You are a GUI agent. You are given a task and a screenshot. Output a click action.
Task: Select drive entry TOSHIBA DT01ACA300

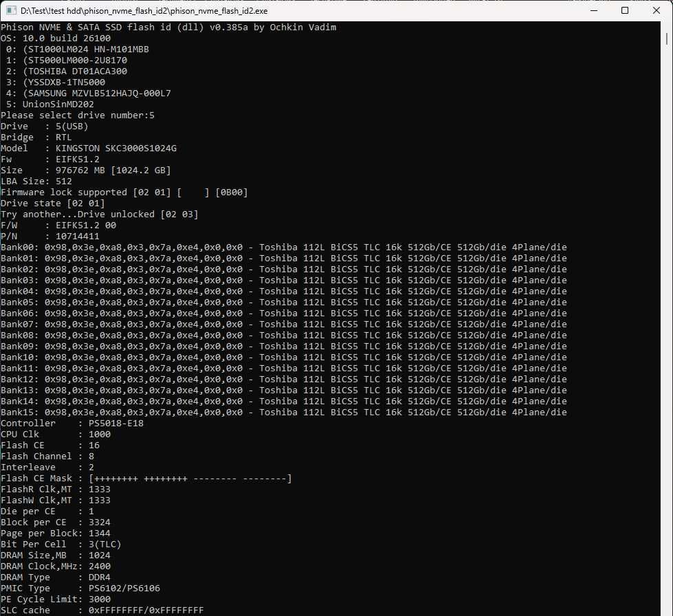coord(67,71)
